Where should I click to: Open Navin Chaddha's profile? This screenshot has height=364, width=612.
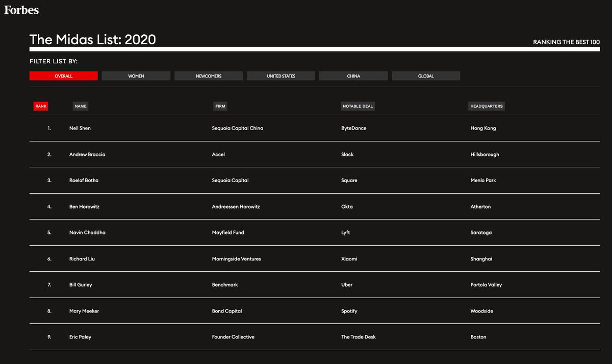tap(87, 232)
